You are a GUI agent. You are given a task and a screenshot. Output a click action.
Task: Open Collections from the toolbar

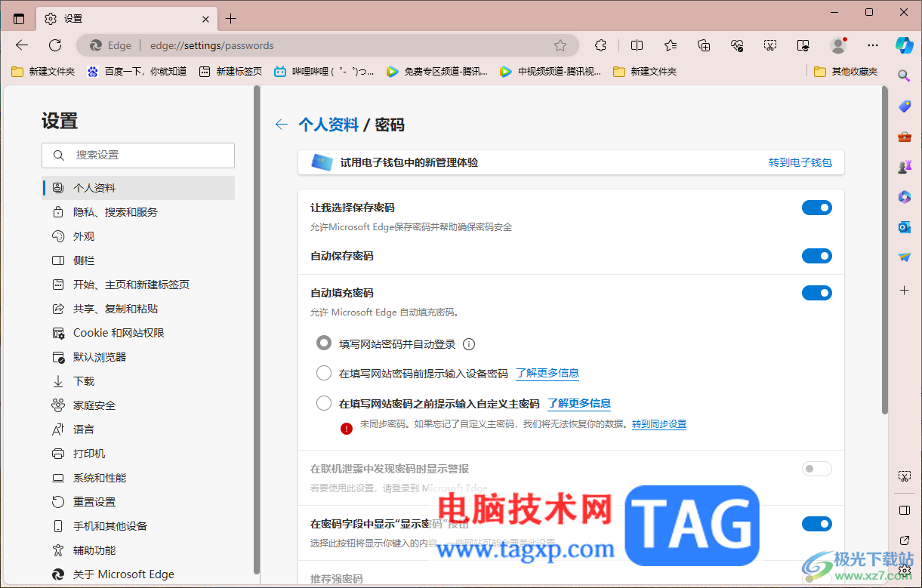703,45
